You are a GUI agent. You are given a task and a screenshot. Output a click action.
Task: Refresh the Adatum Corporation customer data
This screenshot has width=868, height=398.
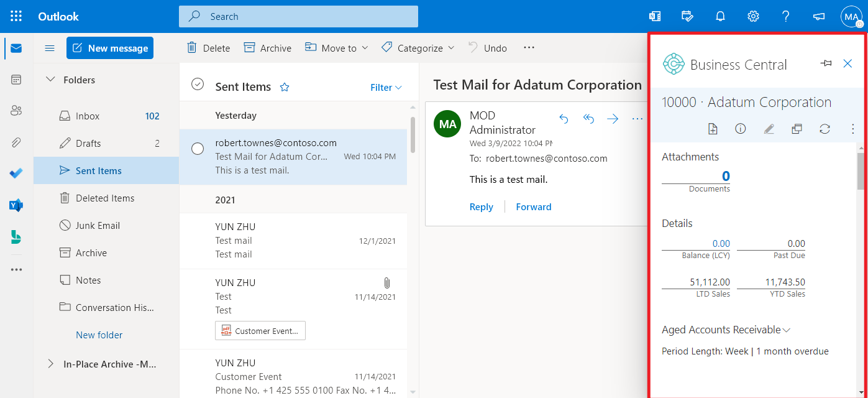click(x=825, y=129)
